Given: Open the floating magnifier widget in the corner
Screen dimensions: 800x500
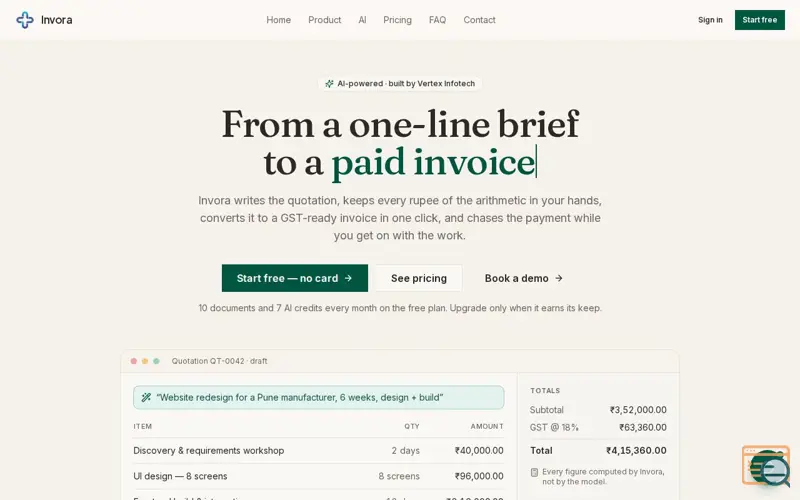Looking at the screenshot, I should pyautogui.click(x=766, y=467).
